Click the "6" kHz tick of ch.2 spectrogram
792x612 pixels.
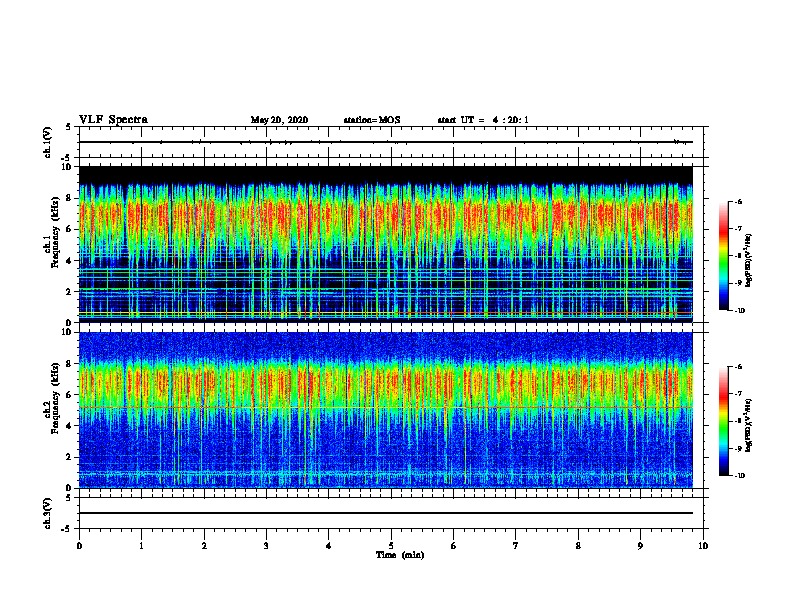tap(69, 395)
